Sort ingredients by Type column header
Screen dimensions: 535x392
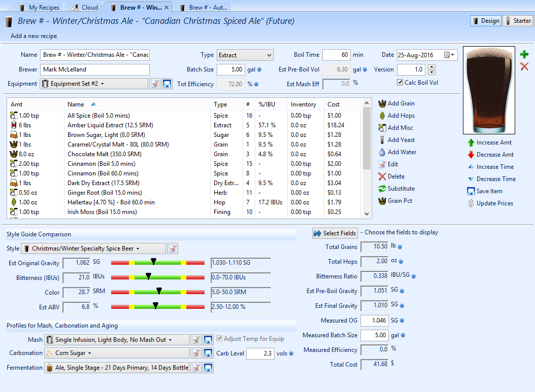pyautogui.click(x=226, y=104)
